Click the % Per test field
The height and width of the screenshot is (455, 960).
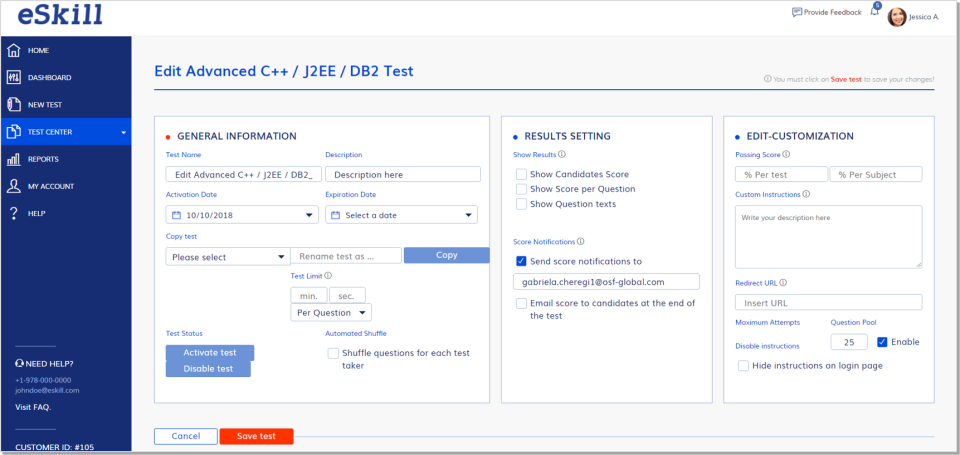coord(781,175)
